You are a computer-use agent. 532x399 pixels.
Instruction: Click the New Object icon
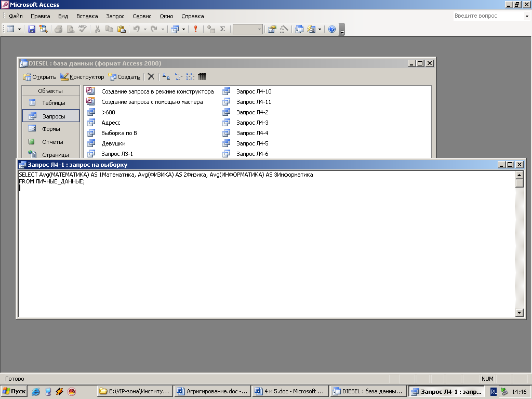pyautogui.click(x=311, y=29)
